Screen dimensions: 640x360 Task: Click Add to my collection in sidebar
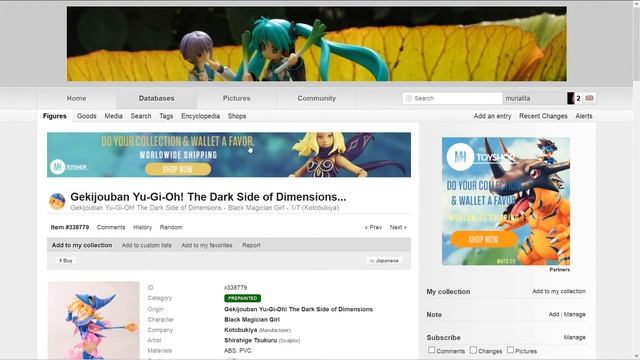[x=559, y=291]
